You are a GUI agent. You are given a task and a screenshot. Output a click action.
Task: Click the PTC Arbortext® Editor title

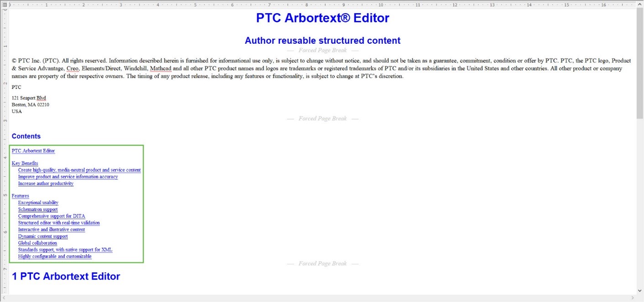[x=323, y=18]
